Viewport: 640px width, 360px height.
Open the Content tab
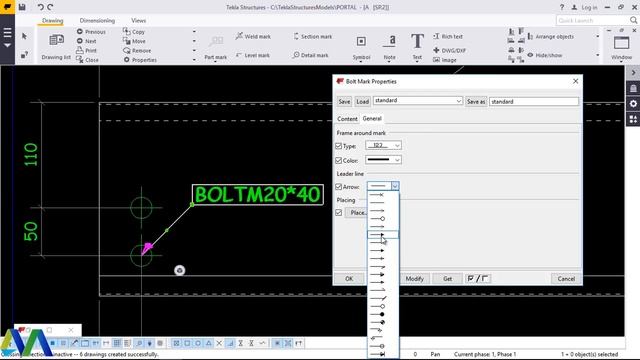click(347, 119)
